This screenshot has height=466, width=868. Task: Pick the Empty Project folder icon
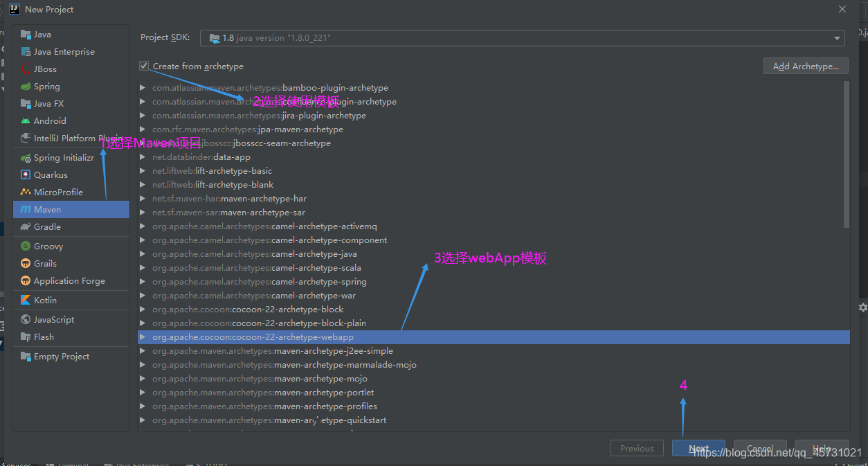pyautogui.click(x=26, y=357)
